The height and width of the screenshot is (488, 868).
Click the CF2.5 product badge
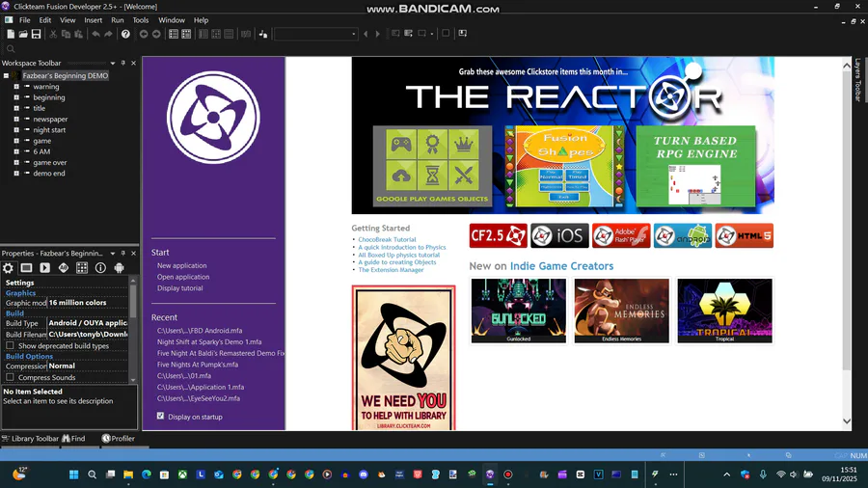click(499, 235)
